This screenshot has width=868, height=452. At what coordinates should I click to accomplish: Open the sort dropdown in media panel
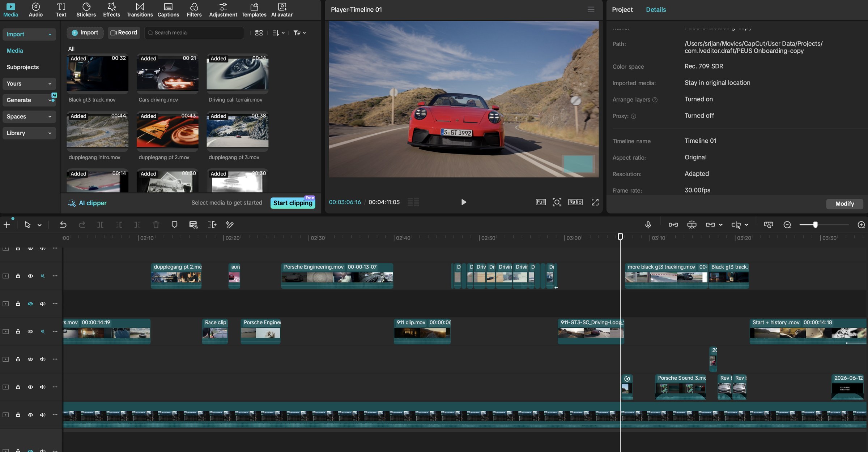[278, 33]
